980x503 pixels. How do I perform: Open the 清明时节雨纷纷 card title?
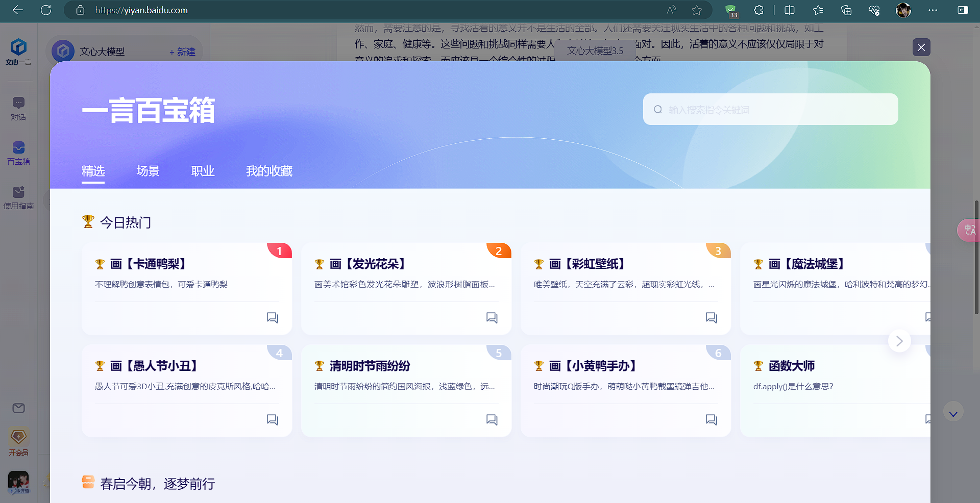click(x=370, y=366)
